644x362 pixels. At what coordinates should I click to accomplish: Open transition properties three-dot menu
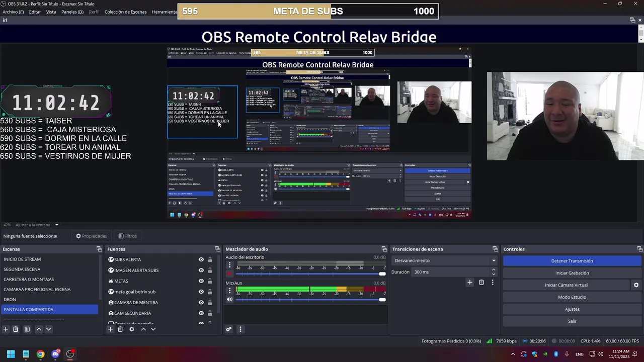493,283
